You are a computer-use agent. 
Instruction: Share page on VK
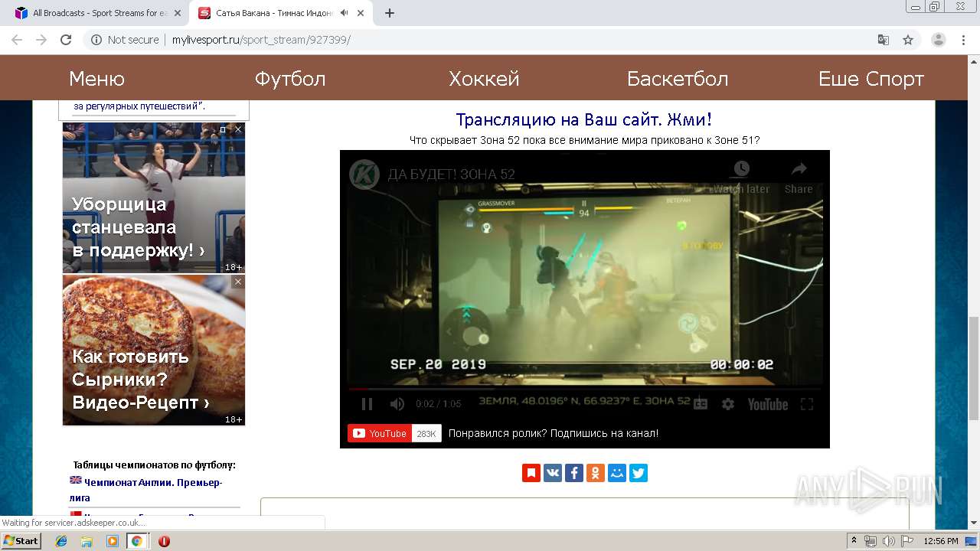553,473
